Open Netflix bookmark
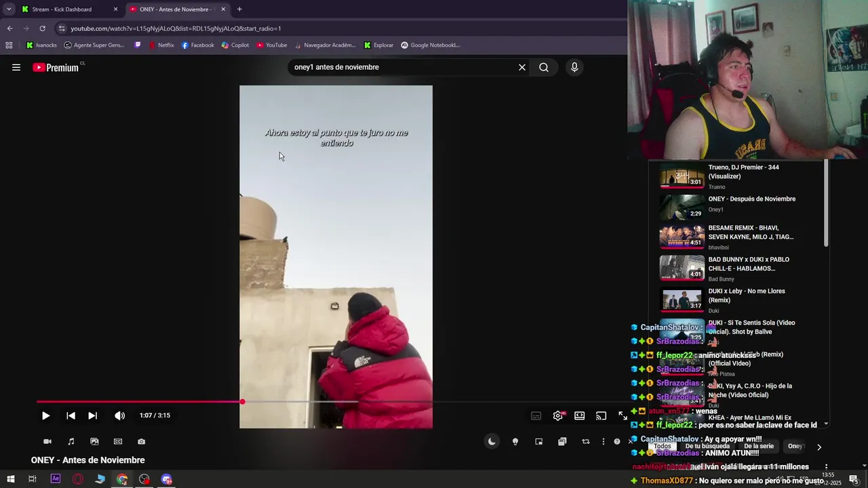Image resolution: width=868 pixels, height=488 pixels. (161, 45)
